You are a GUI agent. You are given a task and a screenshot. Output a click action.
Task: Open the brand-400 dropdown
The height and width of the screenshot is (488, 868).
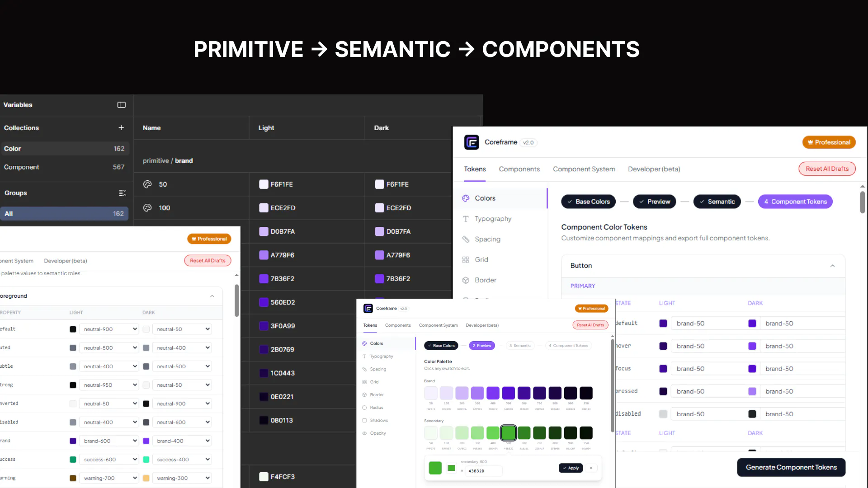(182, 441)
